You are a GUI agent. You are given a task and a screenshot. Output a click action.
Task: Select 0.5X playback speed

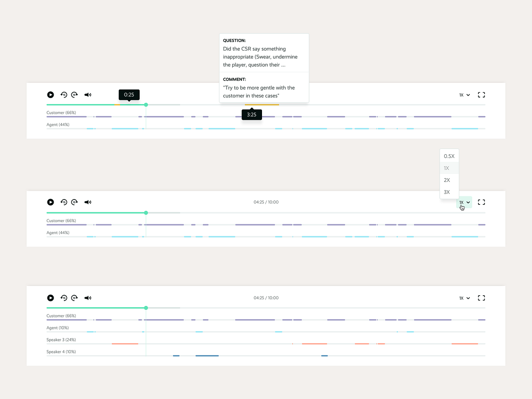449,156
